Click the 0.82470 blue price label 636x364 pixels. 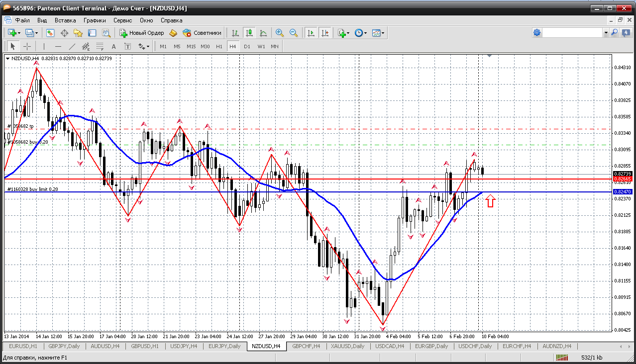pos(622,191)
